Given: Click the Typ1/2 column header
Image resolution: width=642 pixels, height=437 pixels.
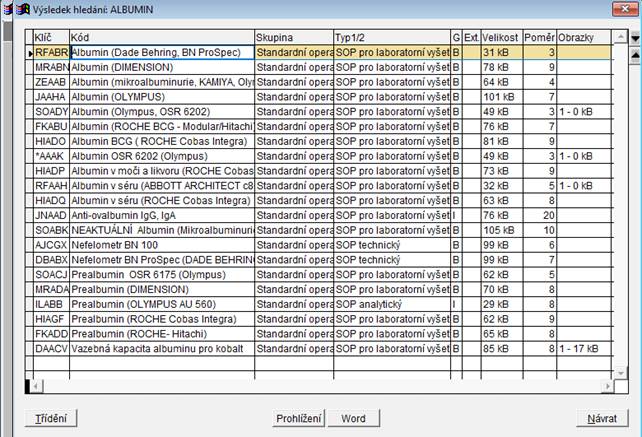Looking at the screenshot, I should (x=391, y=37).
